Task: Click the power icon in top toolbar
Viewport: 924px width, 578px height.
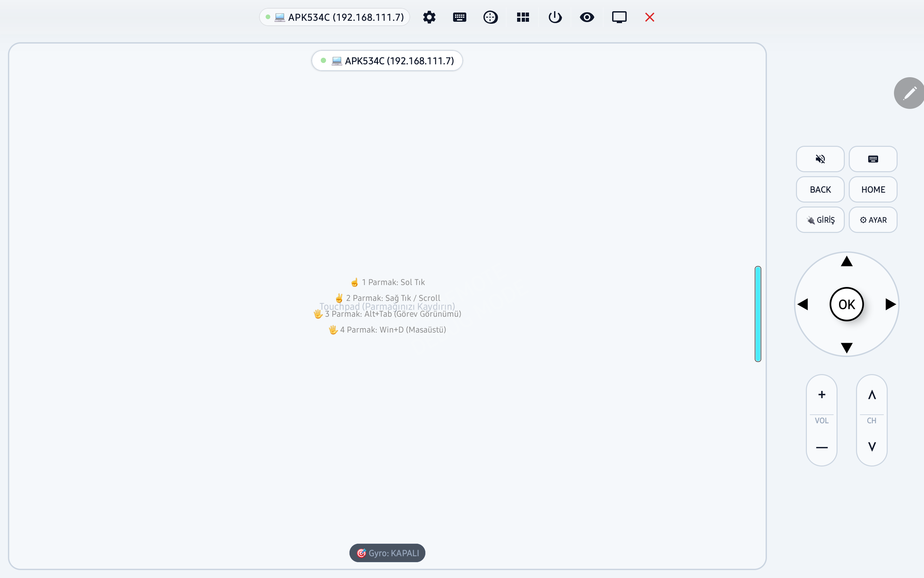Action: point(555,17)
